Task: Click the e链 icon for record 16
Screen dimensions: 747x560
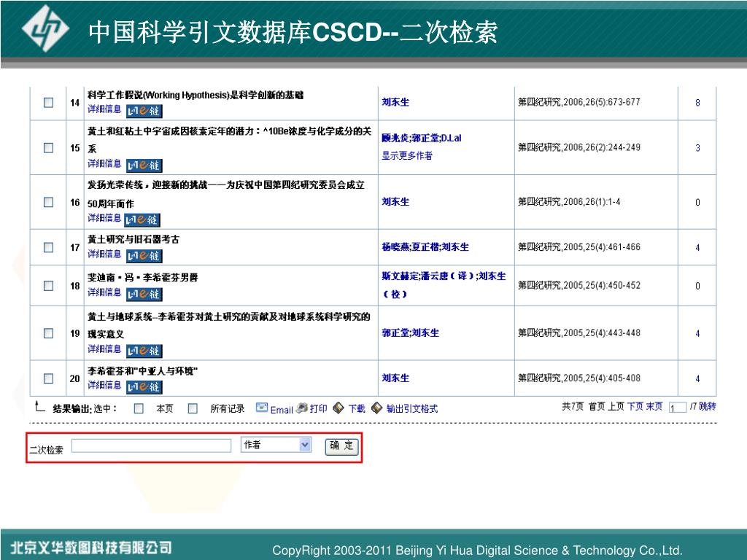Action: (142, 219)
